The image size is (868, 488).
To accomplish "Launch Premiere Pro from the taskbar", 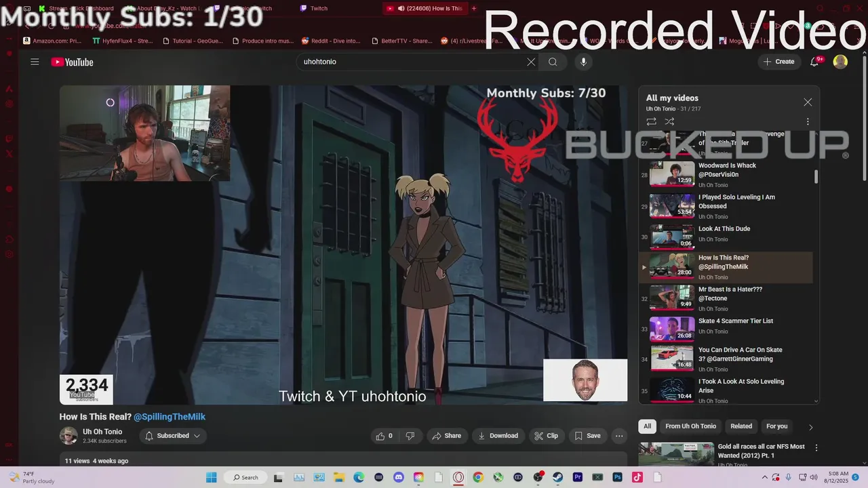I will click(578, 477).
